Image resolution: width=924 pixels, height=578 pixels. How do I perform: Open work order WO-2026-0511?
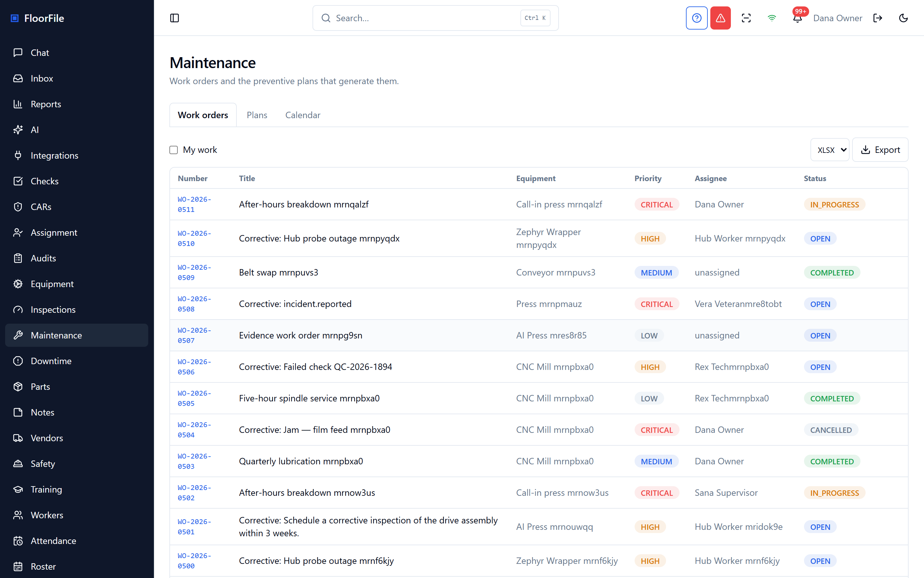pyautogui.click(x=194, y=205)
